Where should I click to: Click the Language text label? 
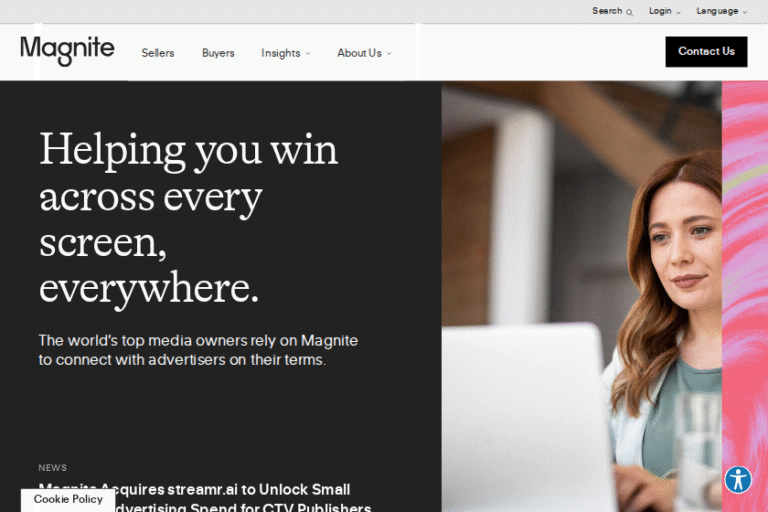(717, 11)
